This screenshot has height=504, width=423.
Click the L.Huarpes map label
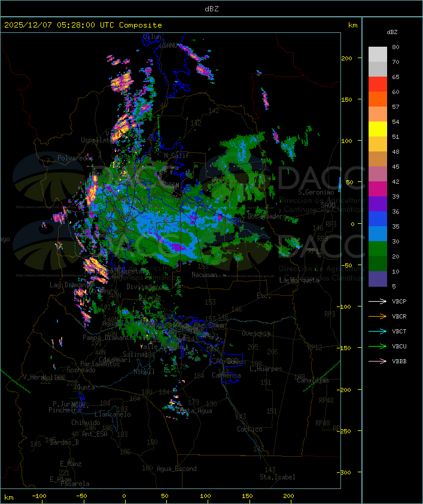266,369
